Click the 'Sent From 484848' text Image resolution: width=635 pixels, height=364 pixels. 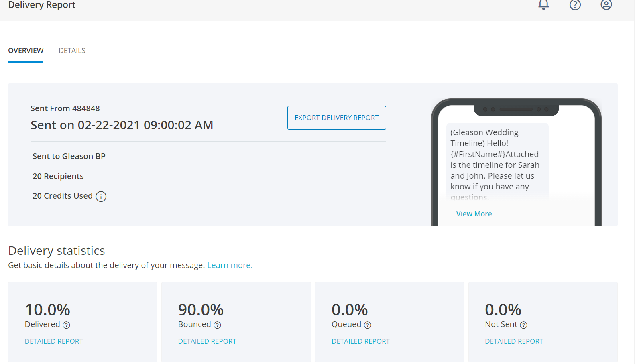(65, 108)
